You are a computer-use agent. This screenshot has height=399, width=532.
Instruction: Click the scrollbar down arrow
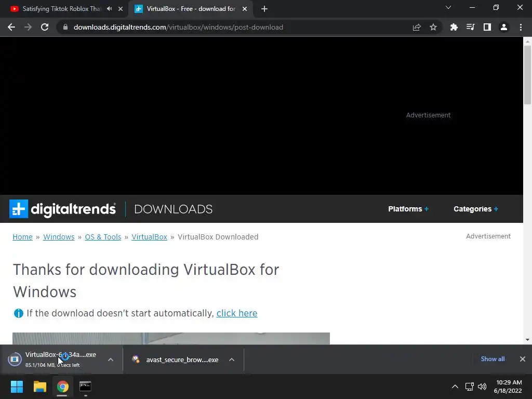pyautogui.click(x=527, y=340)
